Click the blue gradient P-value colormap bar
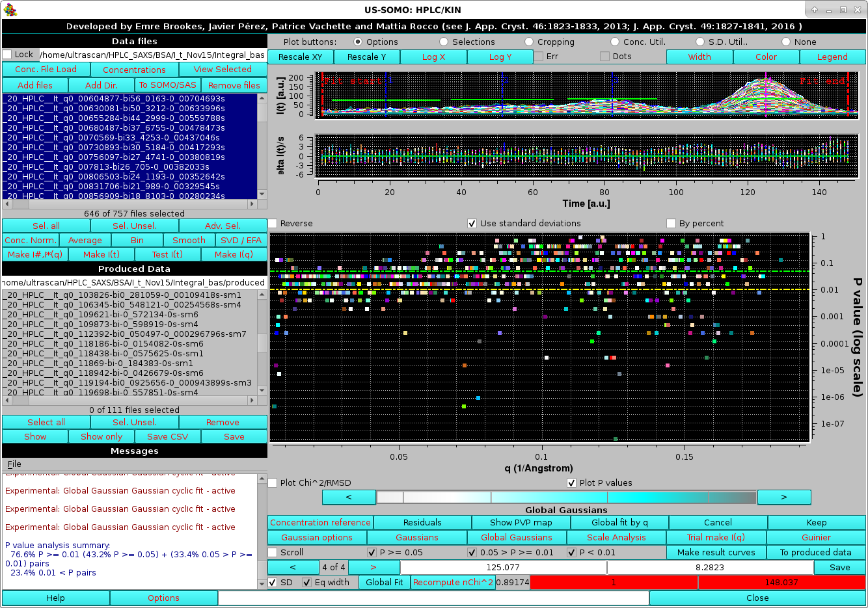Screen dimensions: 868x608 coord(566,497)
